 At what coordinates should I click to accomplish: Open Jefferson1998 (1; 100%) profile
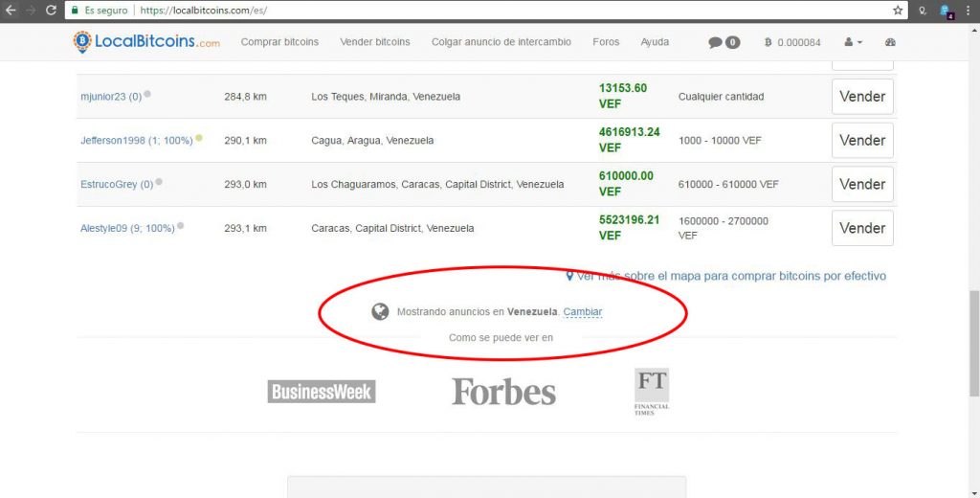tap(136, 141)
